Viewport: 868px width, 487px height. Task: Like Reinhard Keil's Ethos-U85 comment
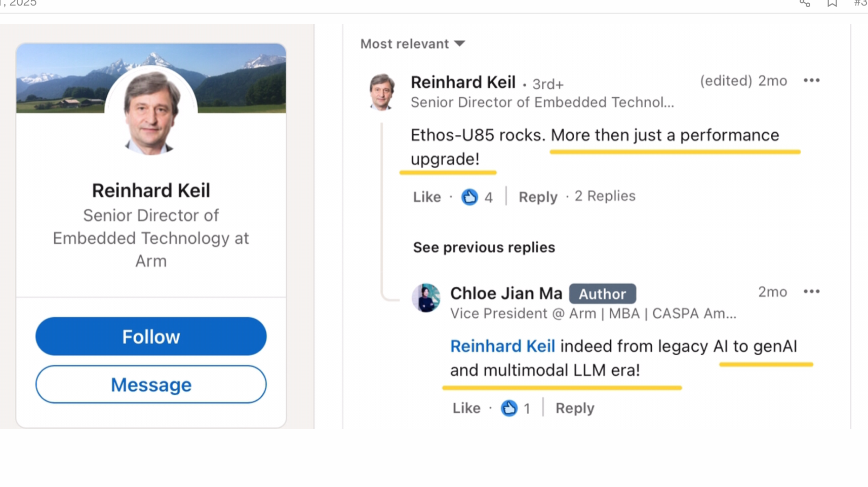point(427,197)
